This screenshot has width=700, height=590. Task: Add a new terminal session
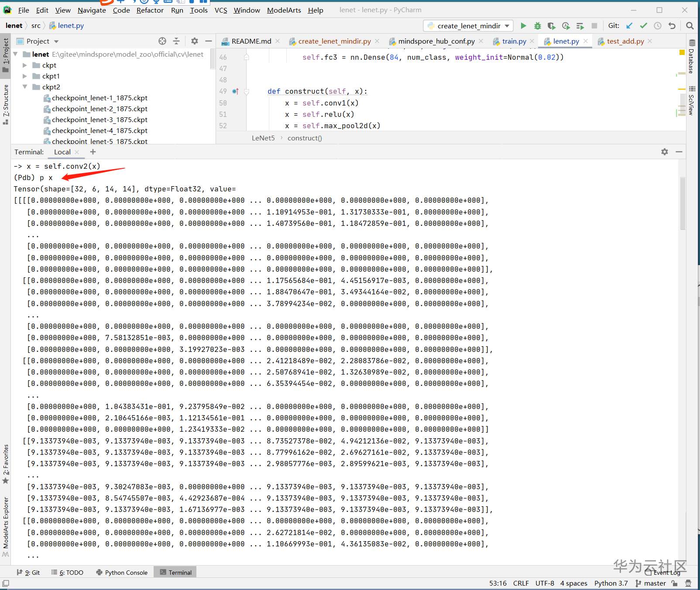(x=93, y=152)
